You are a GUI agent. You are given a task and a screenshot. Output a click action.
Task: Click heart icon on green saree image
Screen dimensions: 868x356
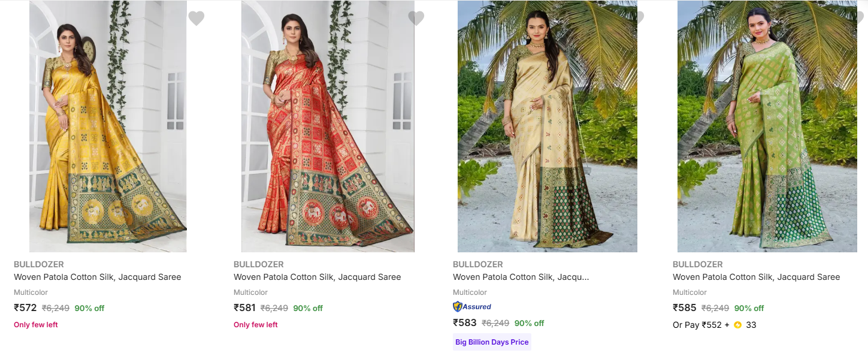[860, 19]
